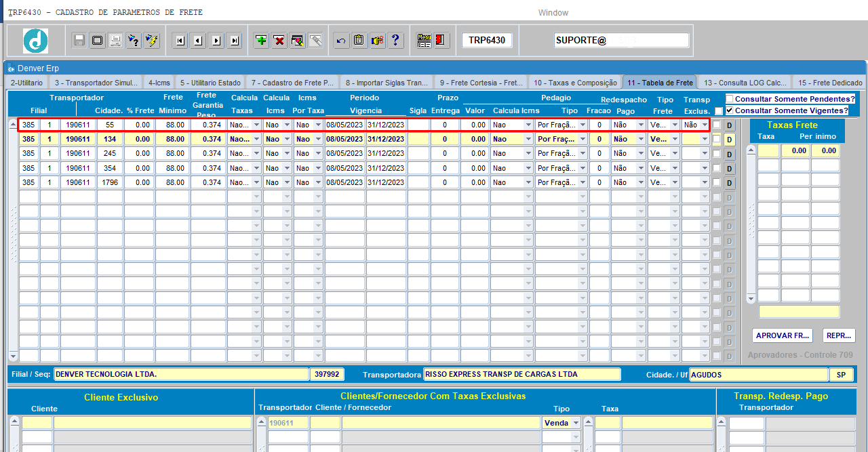Image resolution: width=868 pixels, height=452 pixels.
Task: Check the row checkbox for city 245
Action: tap(717, 153)
